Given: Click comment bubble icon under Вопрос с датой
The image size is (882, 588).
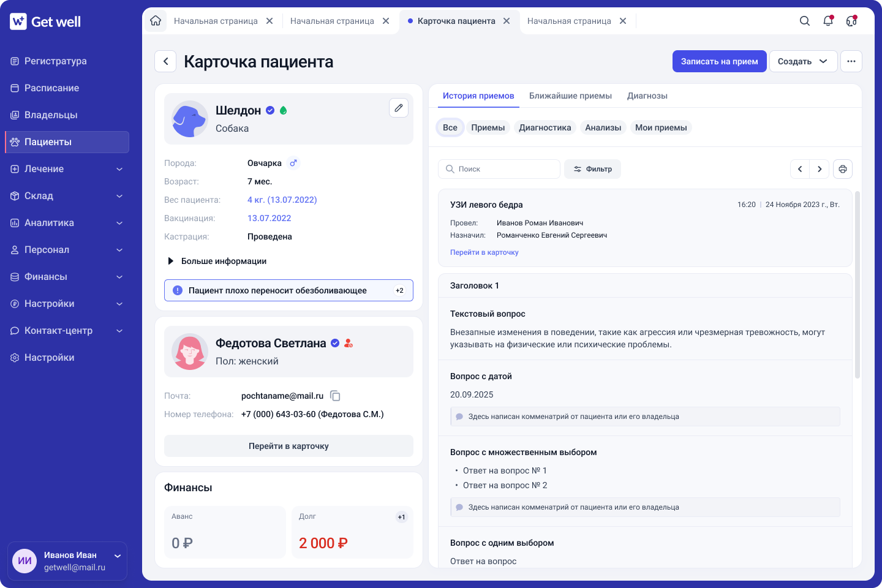Looking at the screenshot, I should (x=459, y=417).
